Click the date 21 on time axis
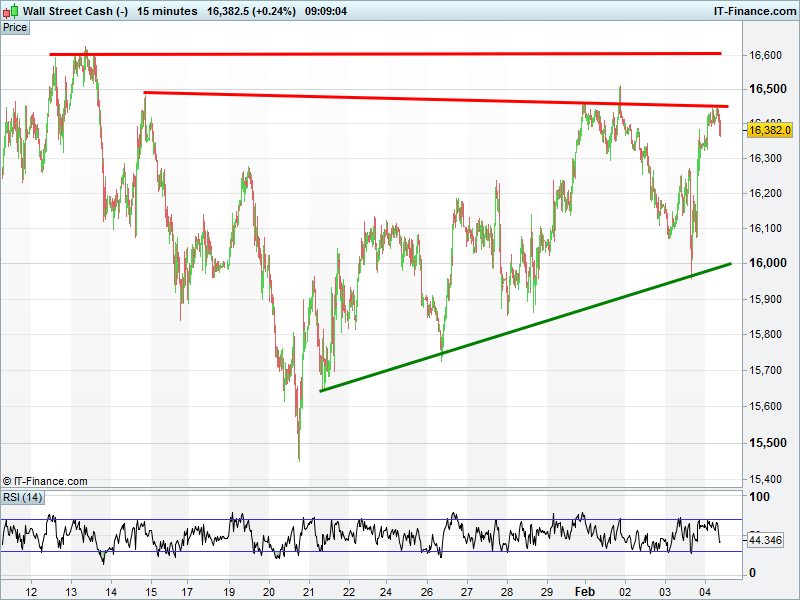The image size is (800, 600). click(309, 592)
